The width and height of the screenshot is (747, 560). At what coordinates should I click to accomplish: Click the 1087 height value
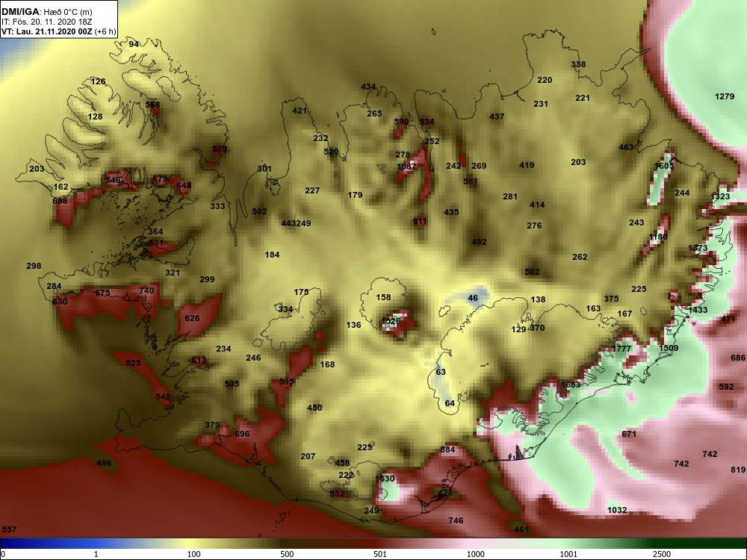click(406, 167)
